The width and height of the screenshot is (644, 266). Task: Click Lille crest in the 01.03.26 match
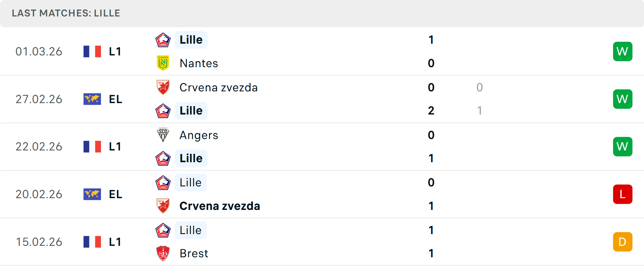pos(163,40)
